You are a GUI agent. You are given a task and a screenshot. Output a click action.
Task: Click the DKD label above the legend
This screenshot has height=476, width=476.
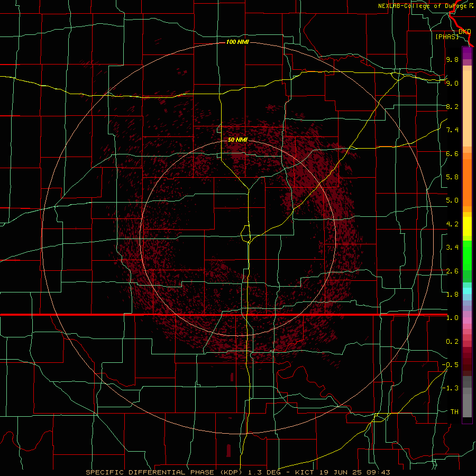[x=465, y=32]
